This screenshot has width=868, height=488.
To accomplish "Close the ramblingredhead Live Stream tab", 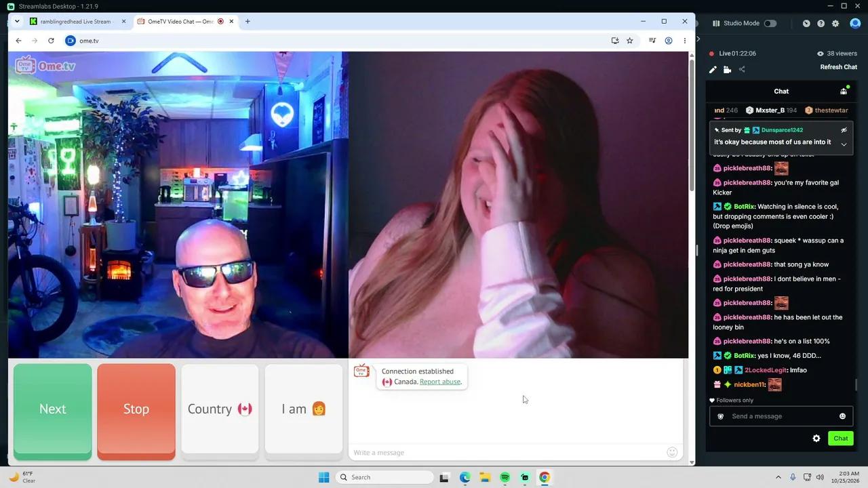I will pyautogui.click(x=123, y=22).
